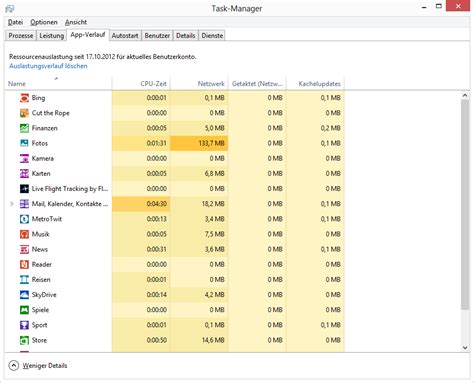Switch to the Details tab
Viewport: 474px width, 383px height.
[x=186, y=36]
